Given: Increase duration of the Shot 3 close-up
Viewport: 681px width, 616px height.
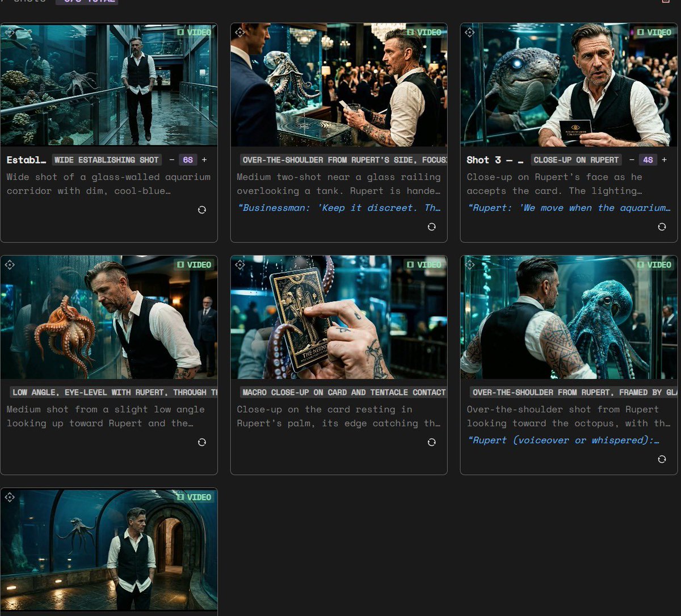Looking at the screenshot, I should pos(665,160).
